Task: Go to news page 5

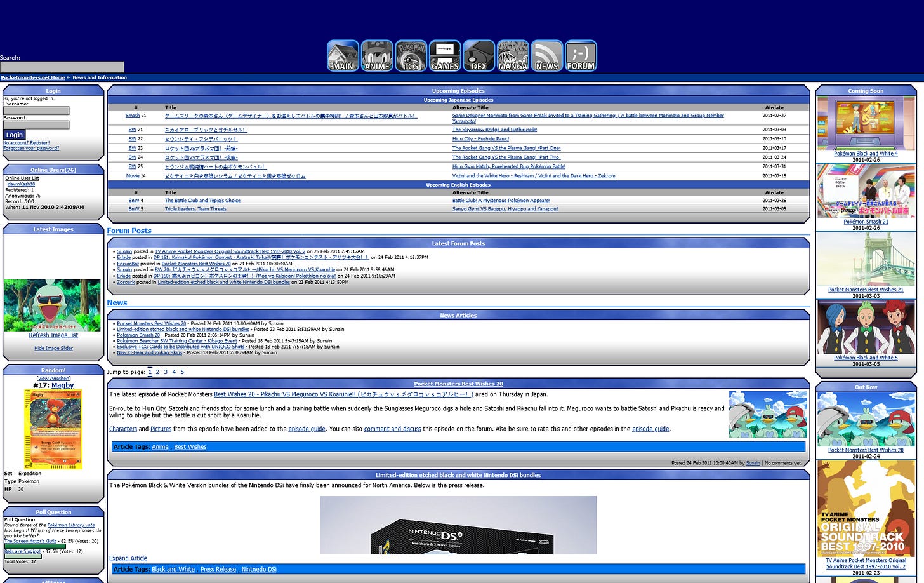Action: (182, 372)
